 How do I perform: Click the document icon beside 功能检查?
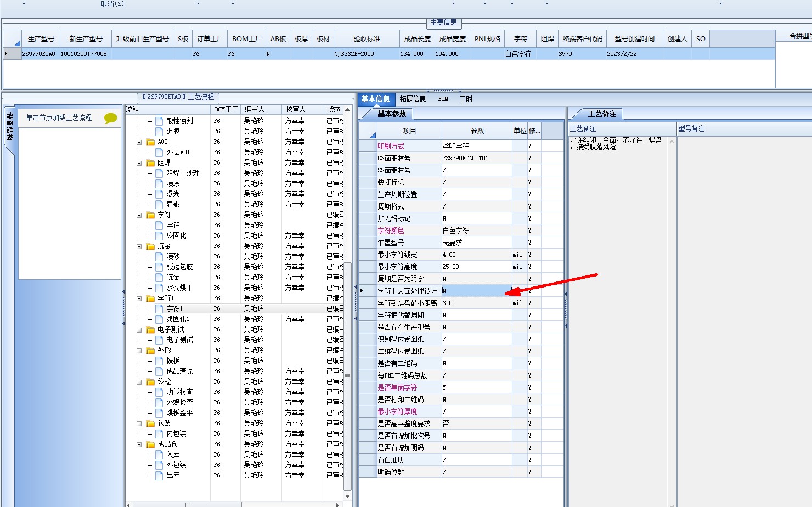point(159,392)
